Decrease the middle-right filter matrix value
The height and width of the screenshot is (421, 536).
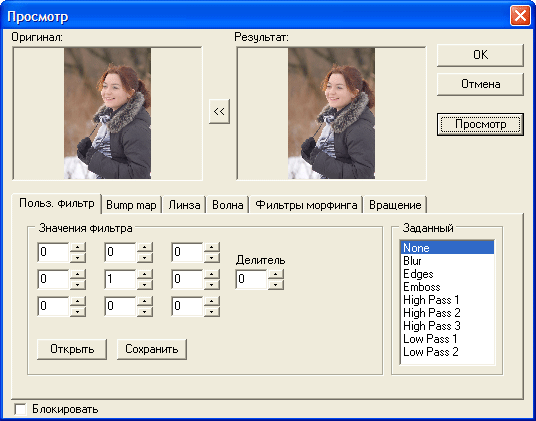[212, 284]
